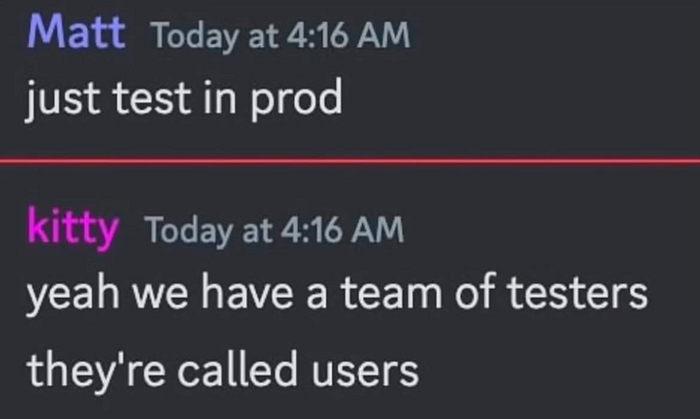Click the message "they're called users"
This screenshot has width=700, height=419.
point(222,370)
